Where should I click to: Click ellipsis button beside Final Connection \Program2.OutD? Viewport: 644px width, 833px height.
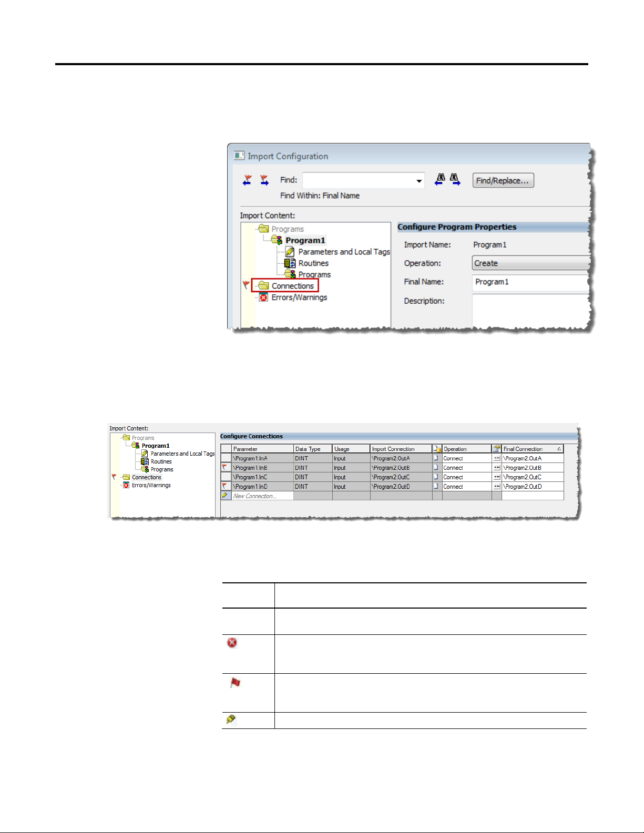497,487
